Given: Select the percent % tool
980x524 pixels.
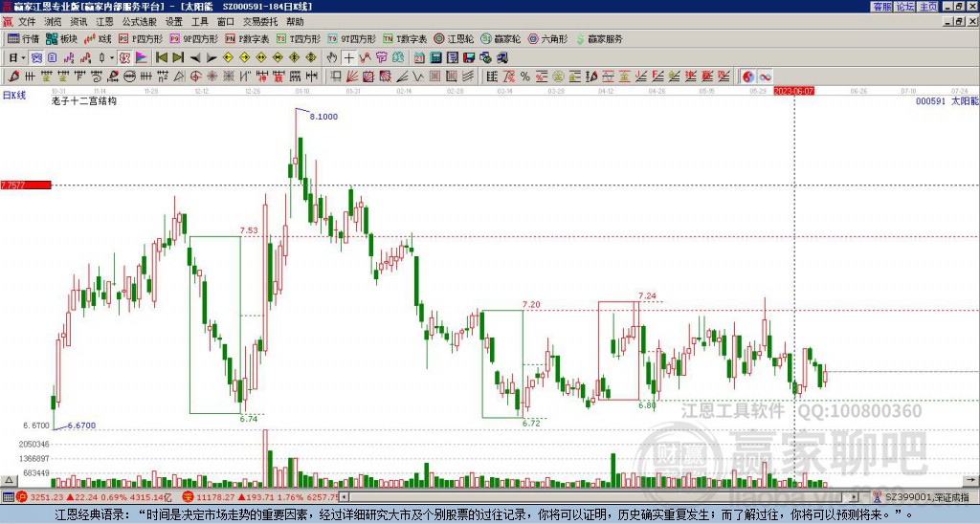Looking at the screenshot, I should click(x=525, y=76).
